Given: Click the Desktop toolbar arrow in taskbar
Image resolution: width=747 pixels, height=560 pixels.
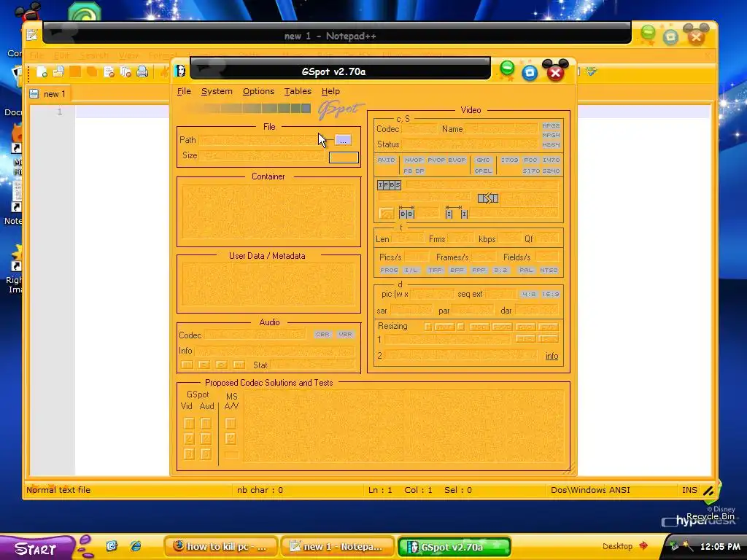Looking at the screenshot, I should 643,545.
